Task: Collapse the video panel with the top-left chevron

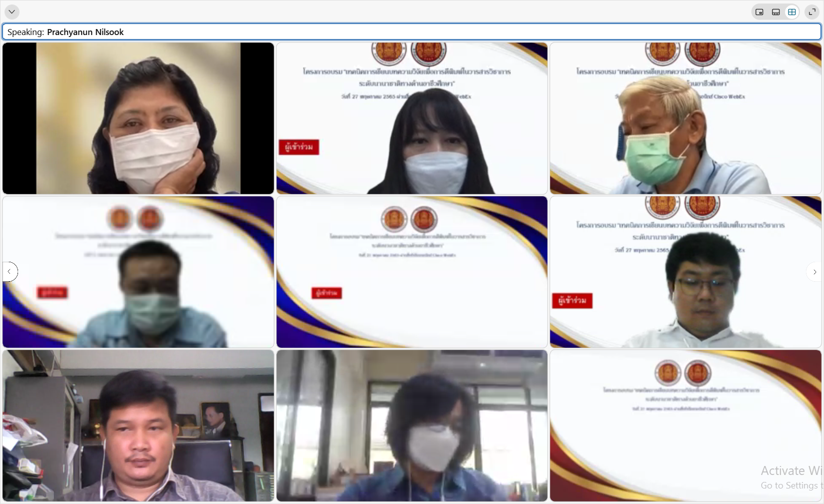Action: click(x=12, y=12)
